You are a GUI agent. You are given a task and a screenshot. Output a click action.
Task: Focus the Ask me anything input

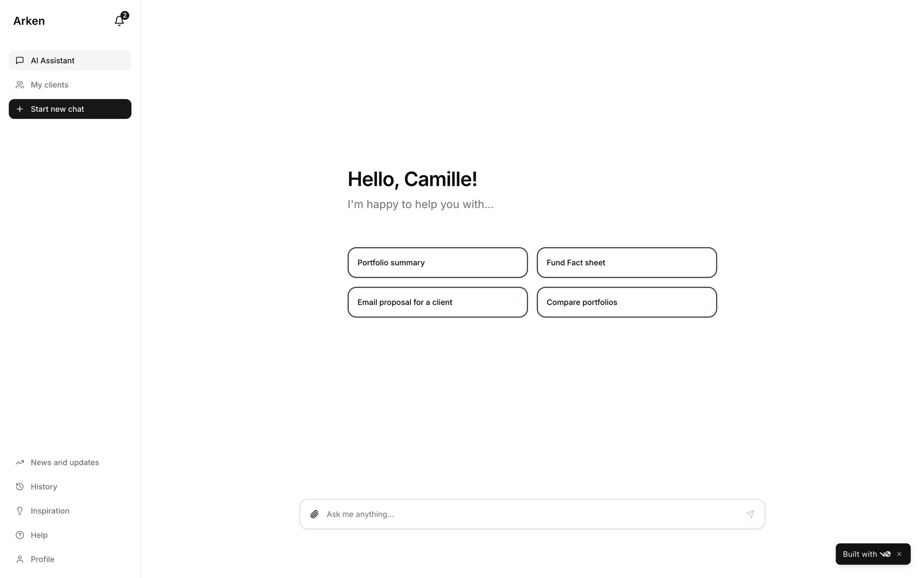coord(529,514)
